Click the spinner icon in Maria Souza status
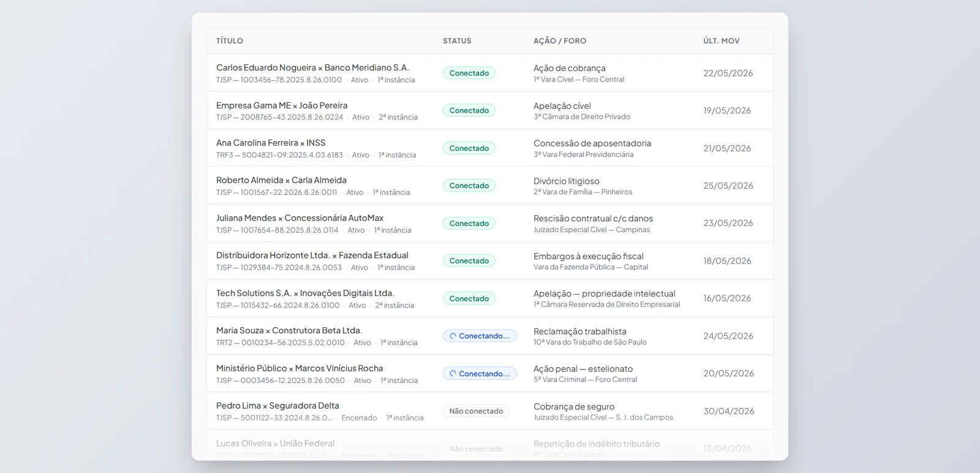 click(453, 336)
